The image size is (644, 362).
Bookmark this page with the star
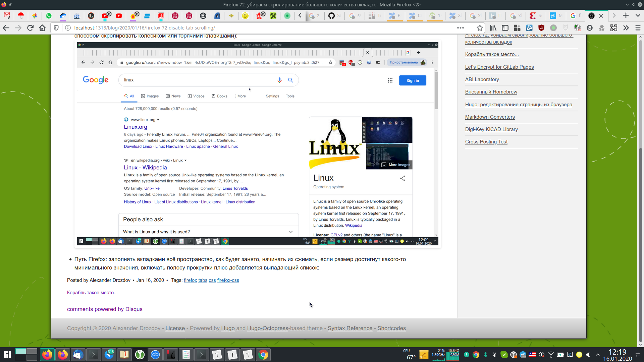pyautogui.click(x=480, y=28)
